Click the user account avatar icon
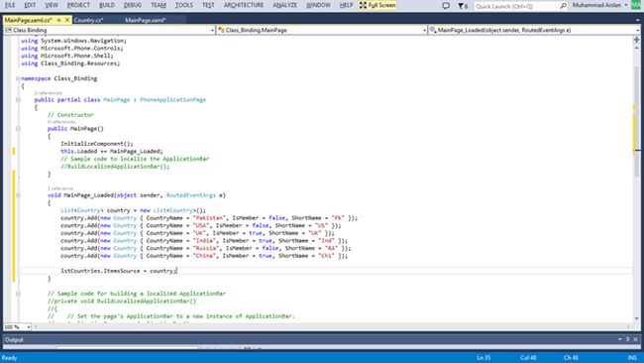Viewport: 644px width, 363px height. point(636,5)
